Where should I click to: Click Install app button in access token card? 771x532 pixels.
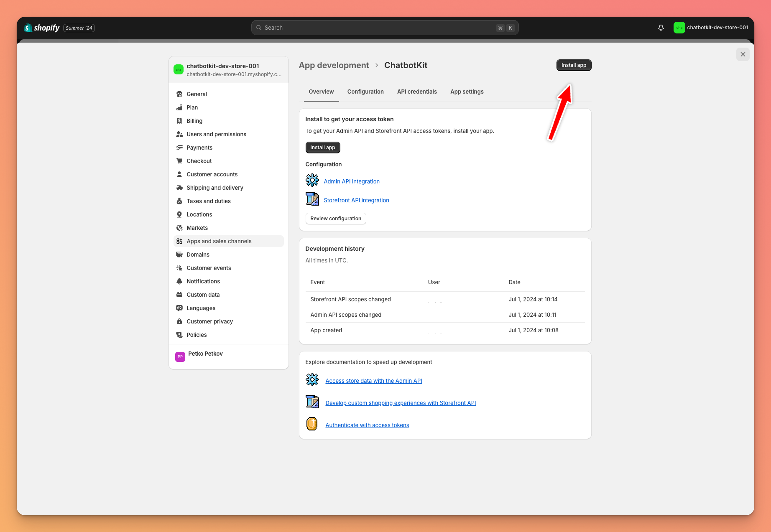pos(323,148)
